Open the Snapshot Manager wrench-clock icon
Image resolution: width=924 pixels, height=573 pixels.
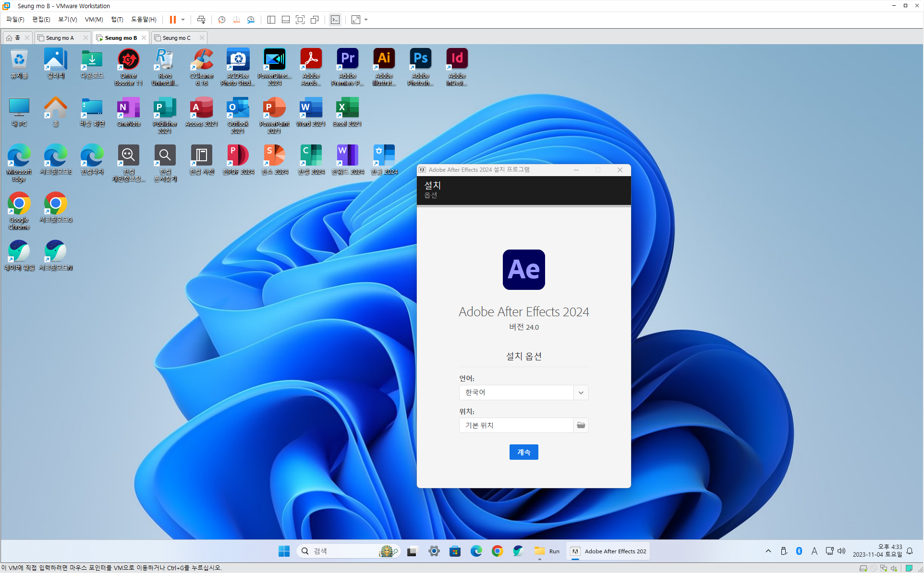click(251, 20)
